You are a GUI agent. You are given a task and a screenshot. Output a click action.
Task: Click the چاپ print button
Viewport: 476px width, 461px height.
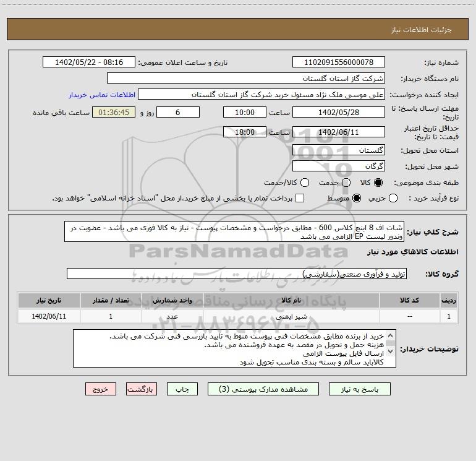(x=182, y=389)
